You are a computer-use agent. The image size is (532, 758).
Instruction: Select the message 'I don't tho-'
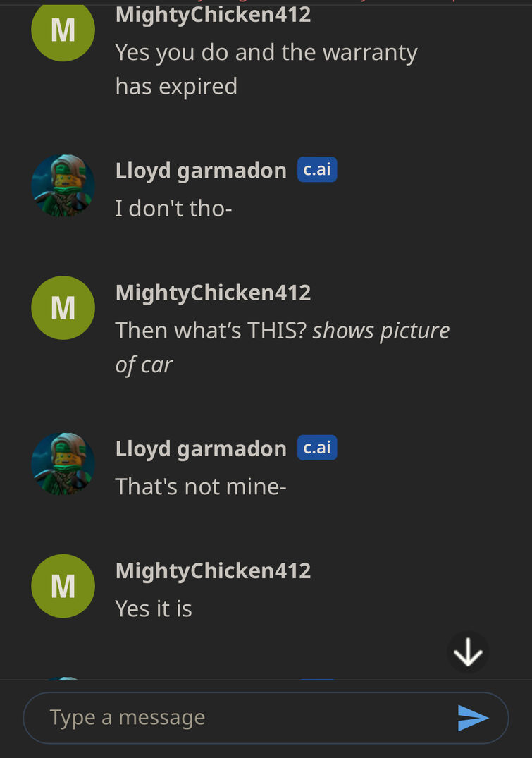pyautogui.click(x=173, y=209)
